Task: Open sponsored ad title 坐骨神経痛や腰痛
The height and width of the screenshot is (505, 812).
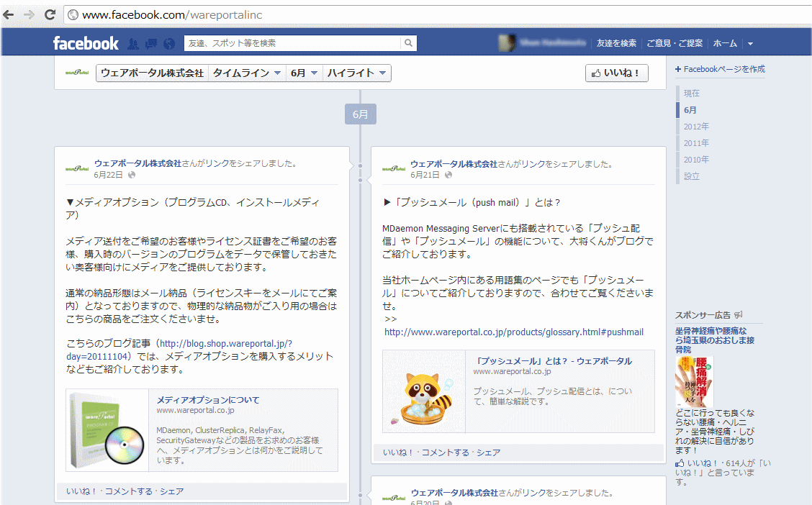Action: pos(715,340)
